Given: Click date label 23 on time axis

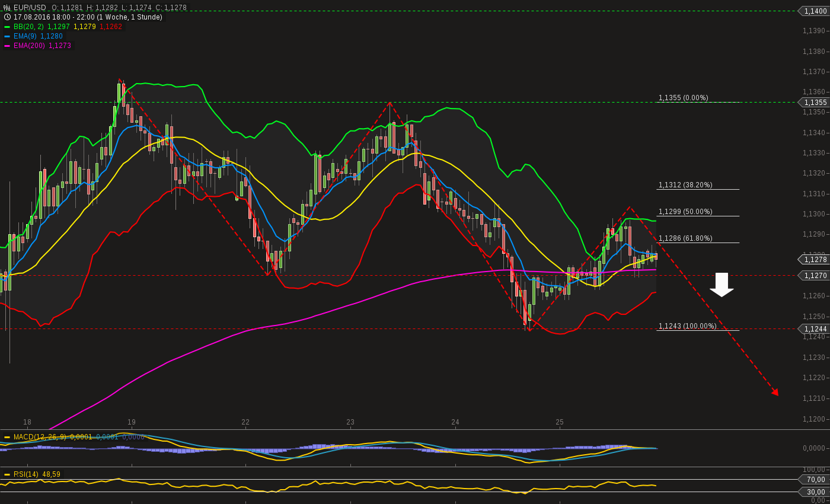Looking at the screenshot, I should pos(350,422).
